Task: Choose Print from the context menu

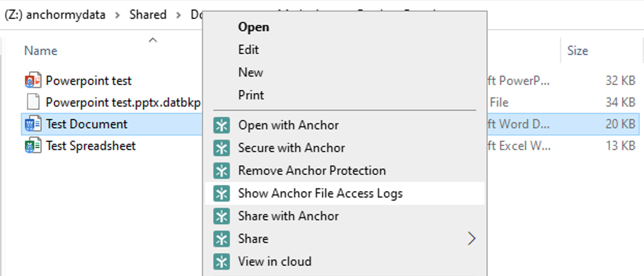Action: tap(251, 96)
